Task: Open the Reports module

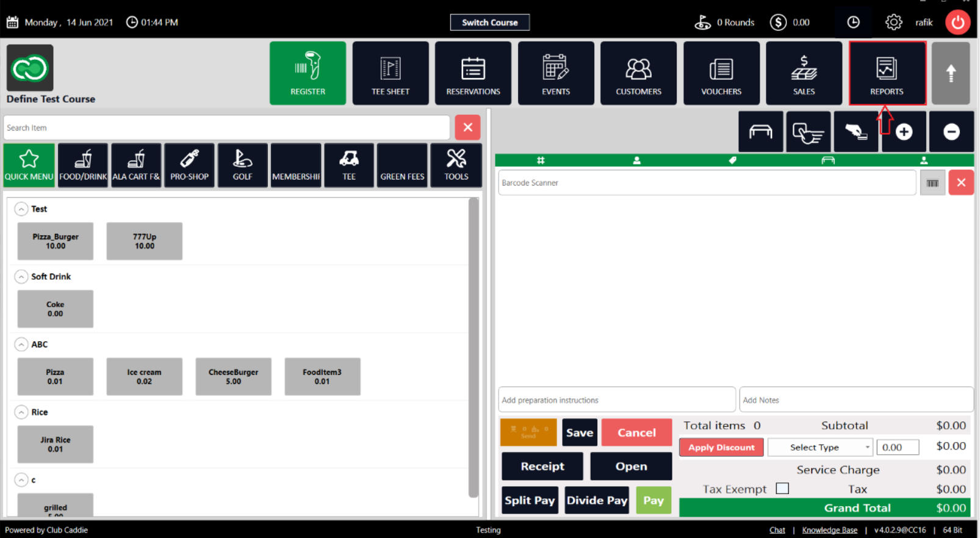Action: [x=887, y=73]
